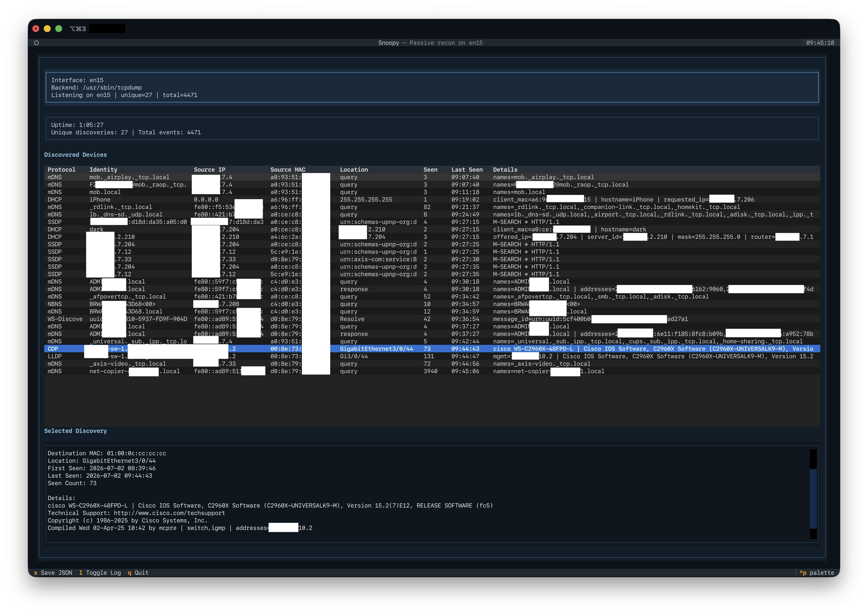Screen dimensions: 868x614
Task: Click the Last Seen column header
Action: (467, 169)
